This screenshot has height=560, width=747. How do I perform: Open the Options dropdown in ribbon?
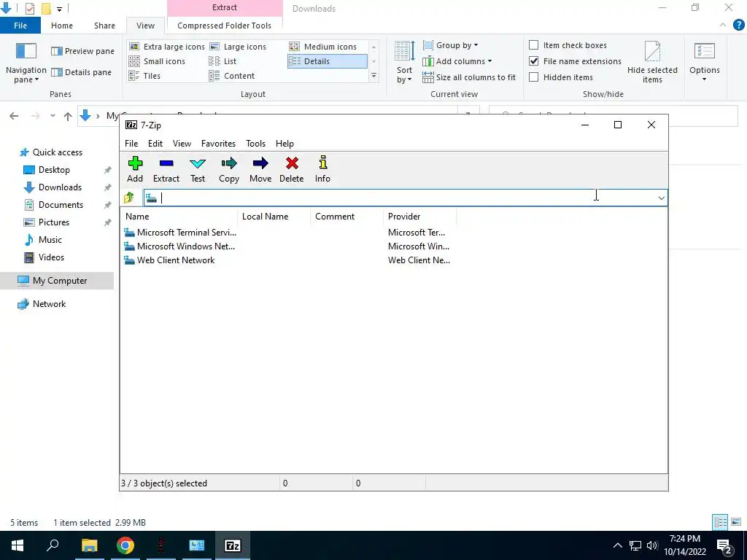[x=704, y=62]
